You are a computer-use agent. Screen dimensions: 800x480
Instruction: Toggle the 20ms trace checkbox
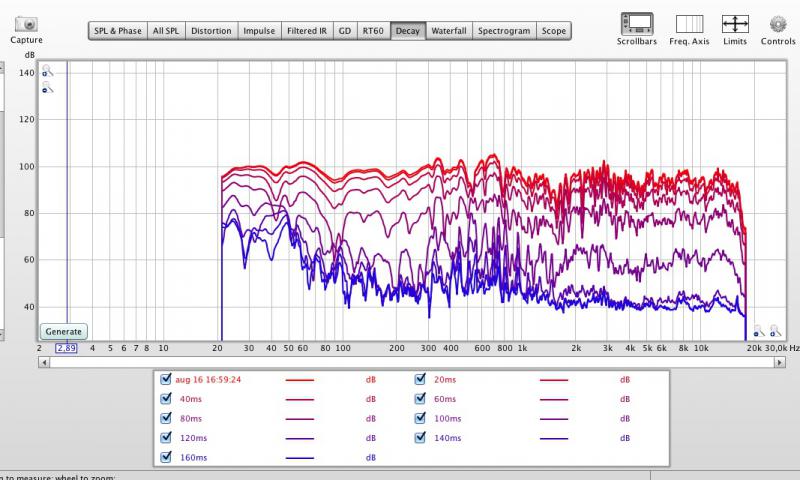click(x=420, y=379)
